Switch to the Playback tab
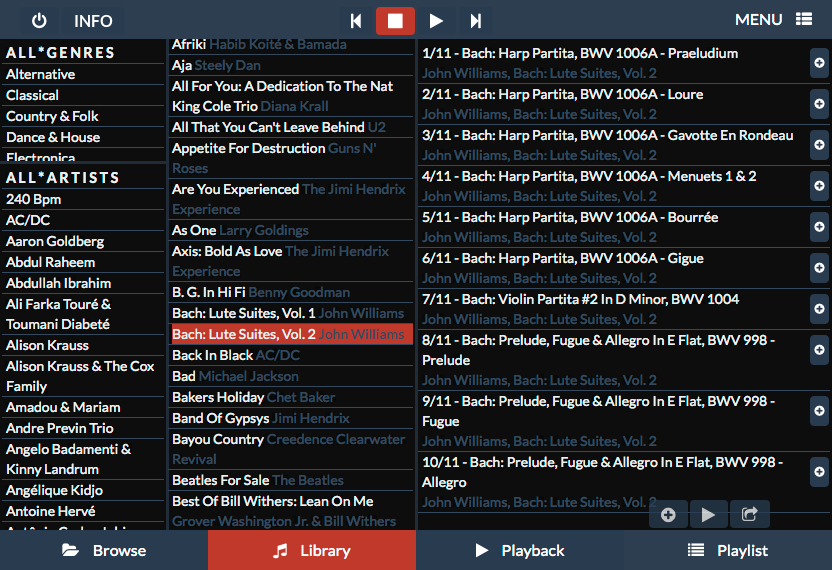This screenshot has height=570, width=832. 520,550
